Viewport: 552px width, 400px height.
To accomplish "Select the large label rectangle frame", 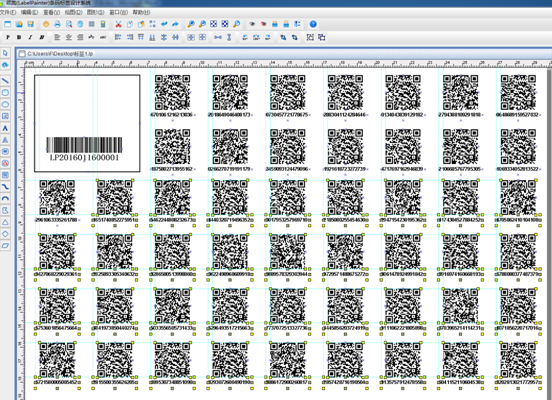I will 87,123.
